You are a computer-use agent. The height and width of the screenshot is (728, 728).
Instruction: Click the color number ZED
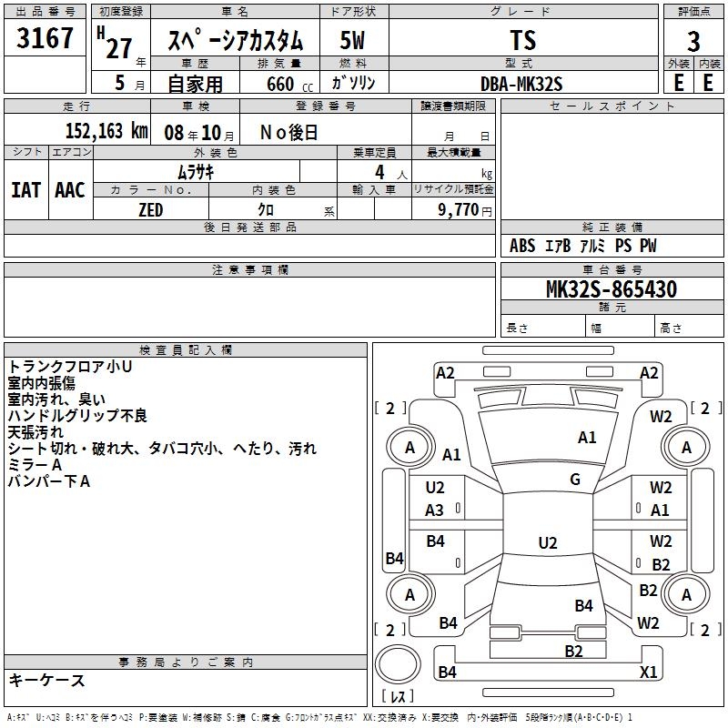click(x=150, y=210)
